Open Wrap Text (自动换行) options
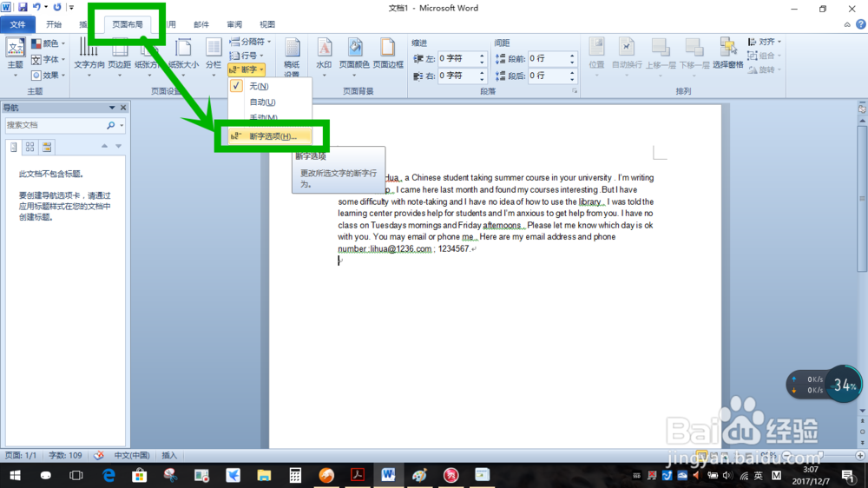The image size is (868, 488). click(627, 57)
